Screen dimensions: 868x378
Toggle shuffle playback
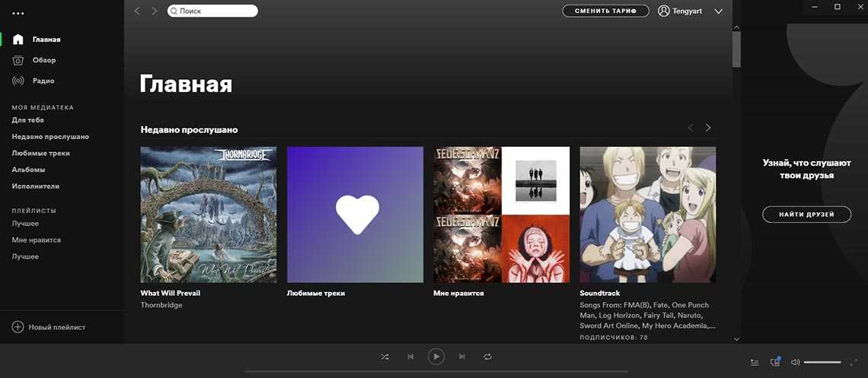coord(385,356)
